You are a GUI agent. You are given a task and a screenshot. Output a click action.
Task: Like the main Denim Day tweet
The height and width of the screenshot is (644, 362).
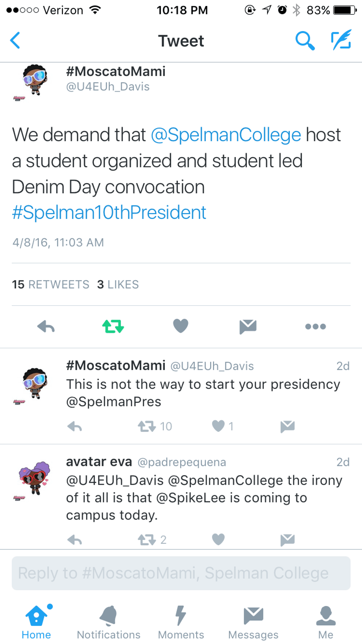tap(181, 326)
